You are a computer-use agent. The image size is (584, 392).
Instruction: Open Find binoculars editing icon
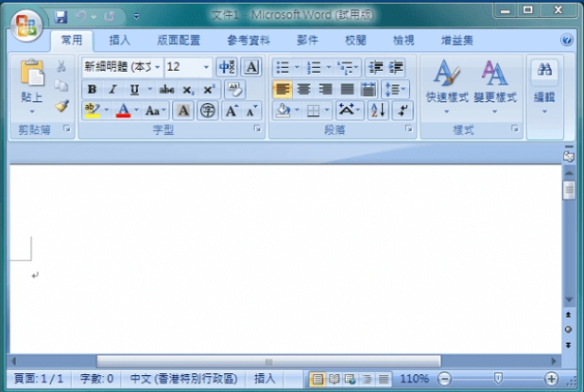pyautogui.click(x=544, y=70)
